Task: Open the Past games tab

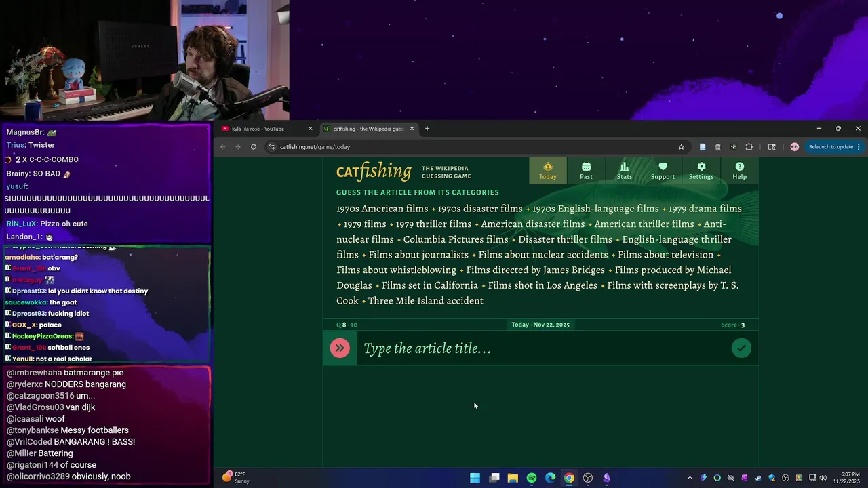Action: 586,171
